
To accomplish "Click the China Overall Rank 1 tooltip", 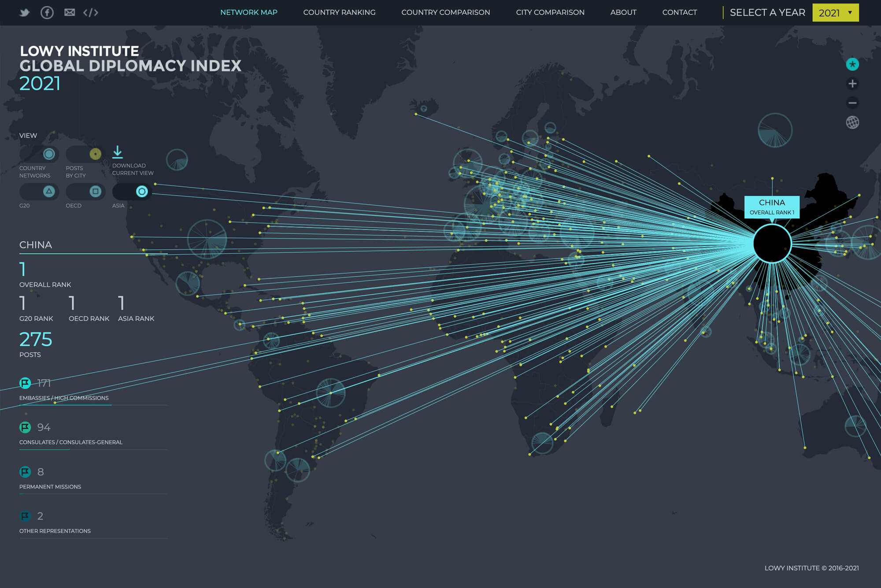I will [772, 207].
